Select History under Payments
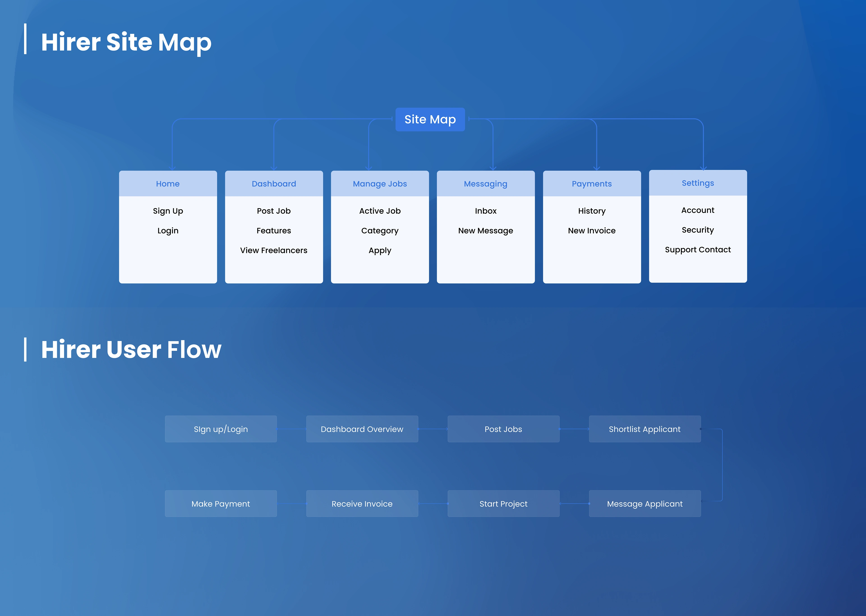Screen dimensions: 866x616 [592, 211]
